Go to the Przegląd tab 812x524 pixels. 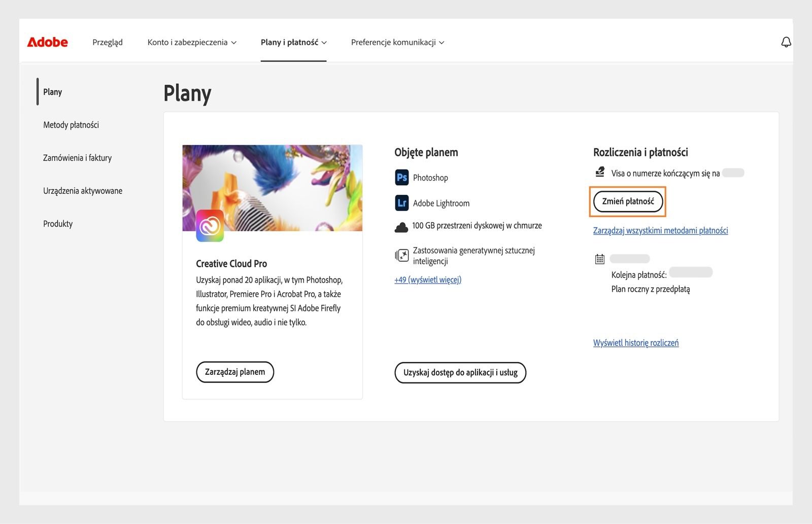[108, 42]
